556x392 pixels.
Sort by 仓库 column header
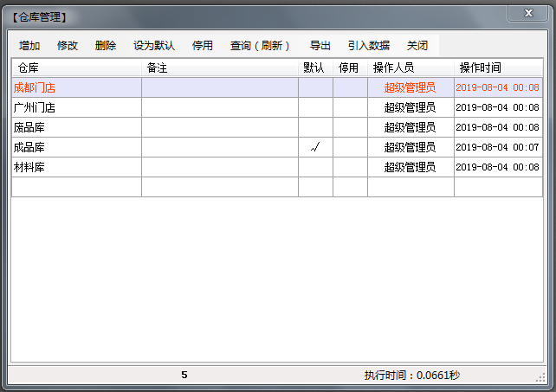76,67
